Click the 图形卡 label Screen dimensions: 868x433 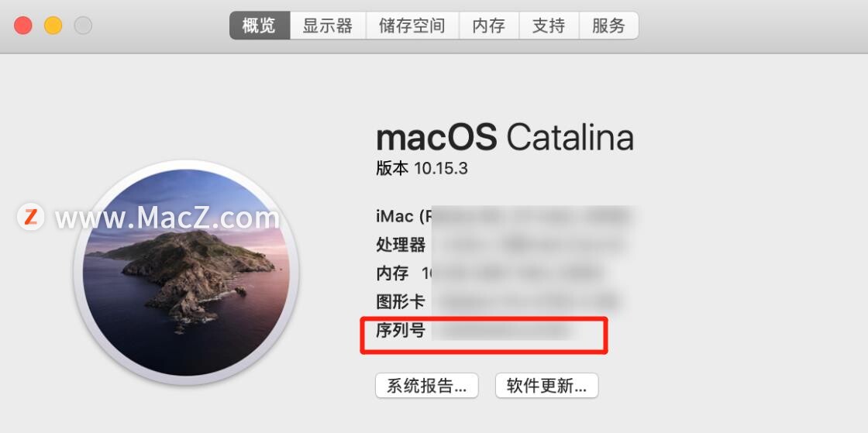tap(401, 302)
